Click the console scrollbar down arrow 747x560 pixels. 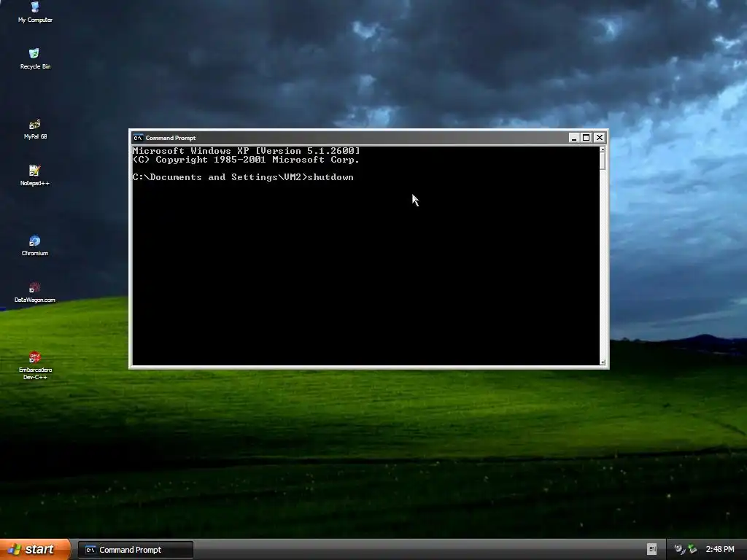click(603, 362)
